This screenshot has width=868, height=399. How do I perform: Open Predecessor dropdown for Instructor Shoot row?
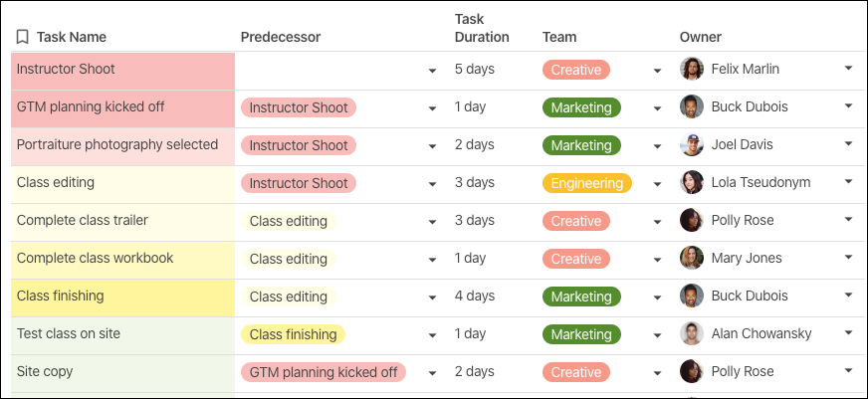(432, 71)
